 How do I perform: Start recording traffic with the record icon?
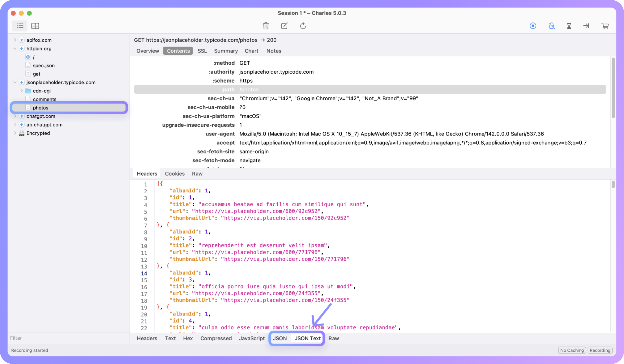pos(533,26)
